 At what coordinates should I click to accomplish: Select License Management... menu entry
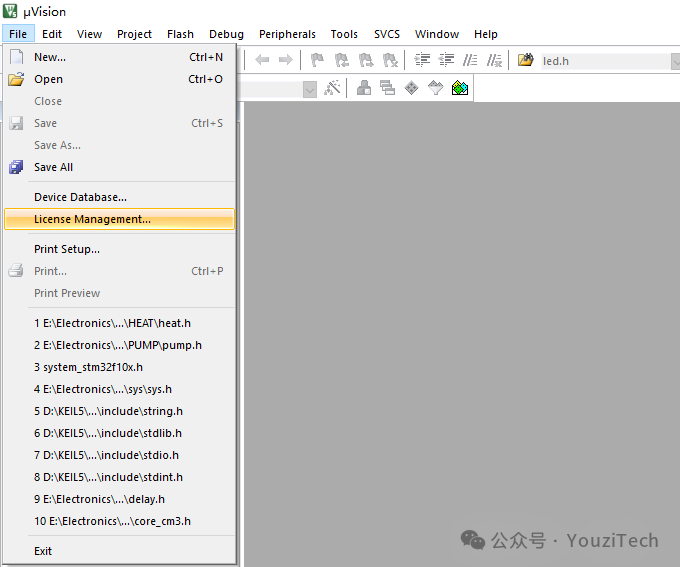pos(120,219)
